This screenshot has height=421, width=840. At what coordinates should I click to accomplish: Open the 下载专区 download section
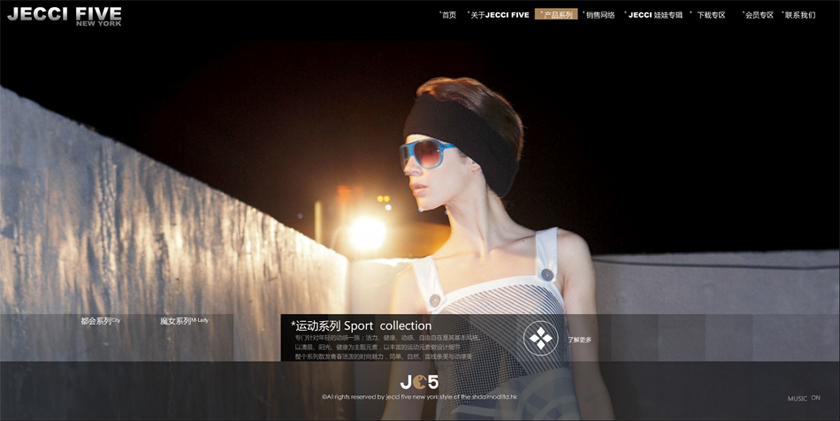710,15
